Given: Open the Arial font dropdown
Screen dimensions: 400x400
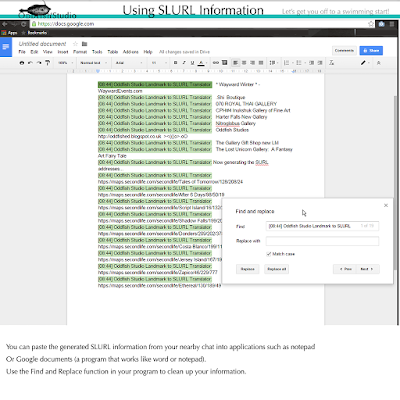Looking at the screenshot, I should (x=129, y=63).
